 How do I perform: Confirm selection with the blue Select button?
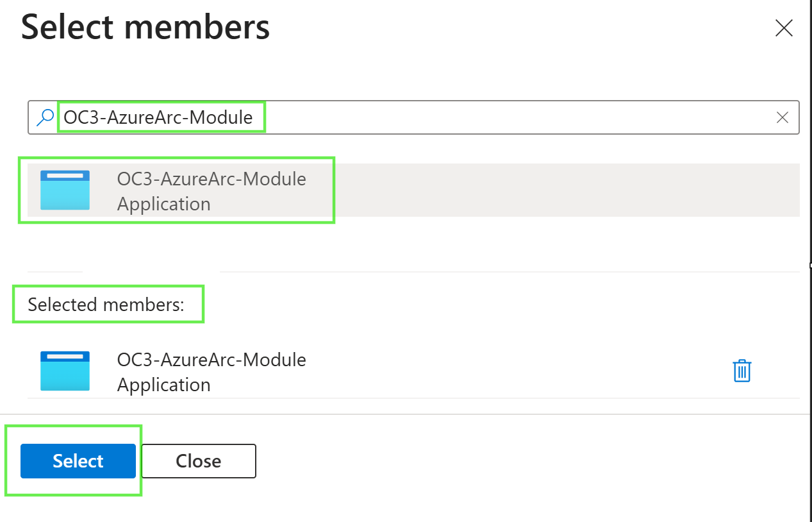78,461
